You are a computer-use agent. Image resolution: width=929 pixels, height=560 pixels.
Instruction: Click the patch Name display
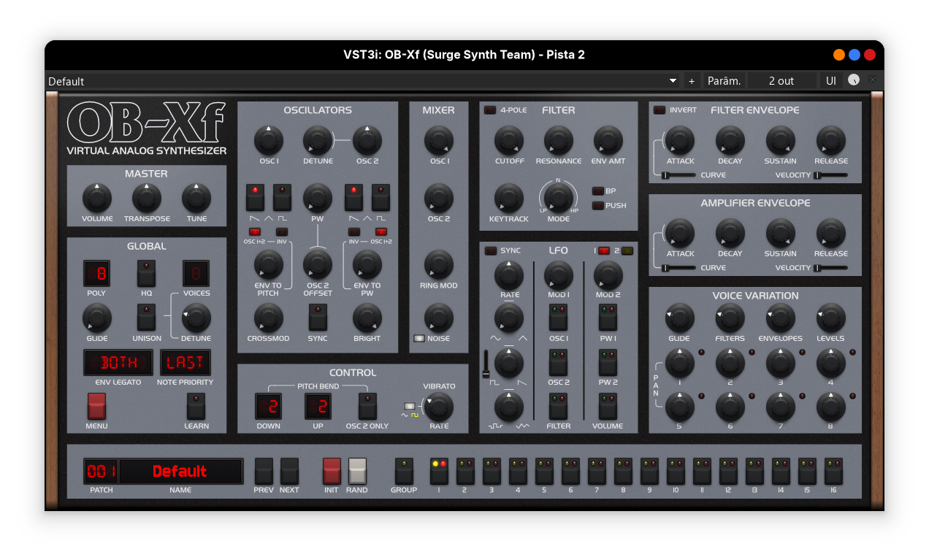[180, 472]
